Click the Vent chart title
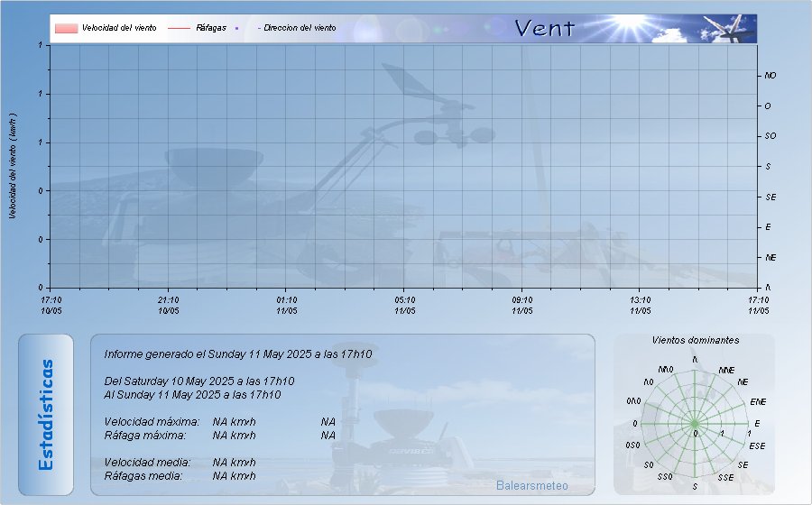Image resolution: width=812 pixels, height=505 pixels. coord(545,29)
